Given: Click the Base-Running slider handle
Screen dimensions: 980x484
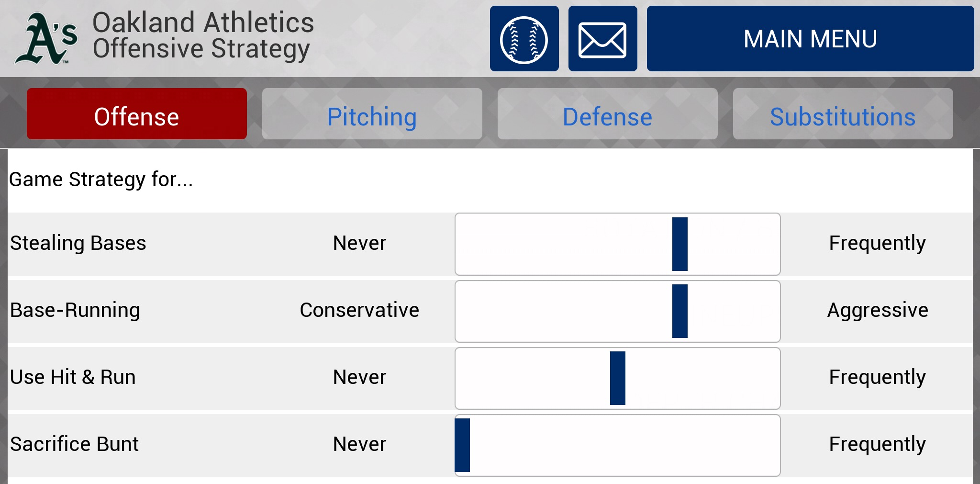Looking at the screenshot, I should point(679,311).
